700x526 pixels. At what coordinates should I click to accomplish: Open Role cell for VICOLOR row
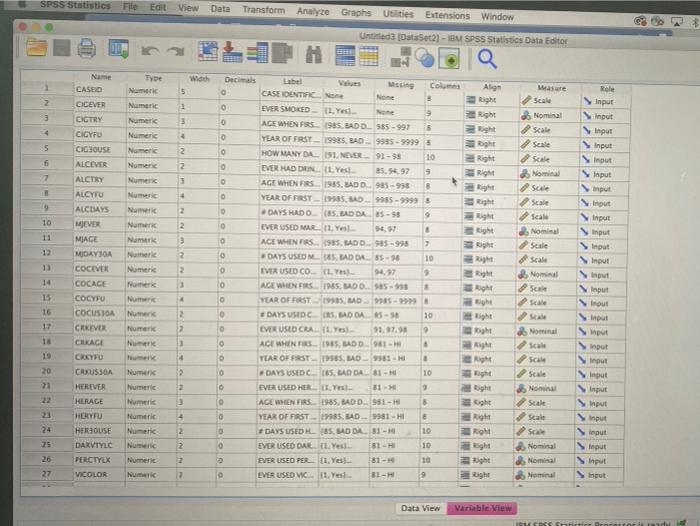599,475
